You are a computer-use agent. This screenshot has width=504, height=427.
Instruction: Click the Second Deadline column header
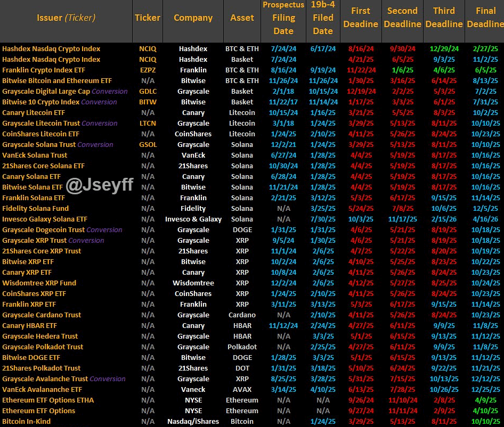[402, 18]
